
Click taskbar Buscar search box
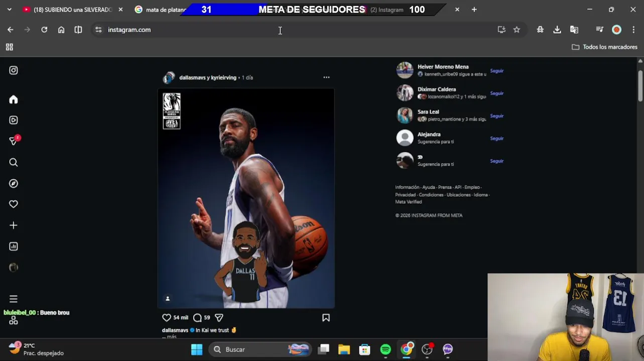260,349
